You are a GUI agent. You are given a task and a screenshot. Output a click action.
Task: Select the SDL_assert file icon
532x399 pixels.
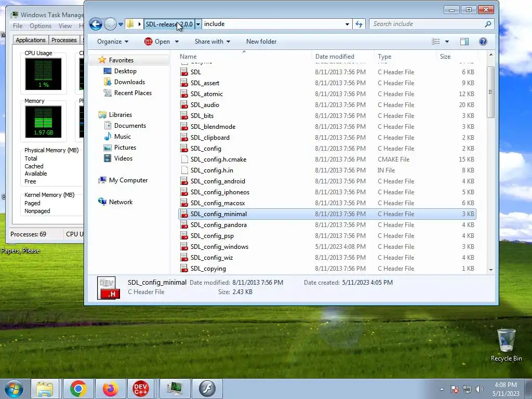184,83
